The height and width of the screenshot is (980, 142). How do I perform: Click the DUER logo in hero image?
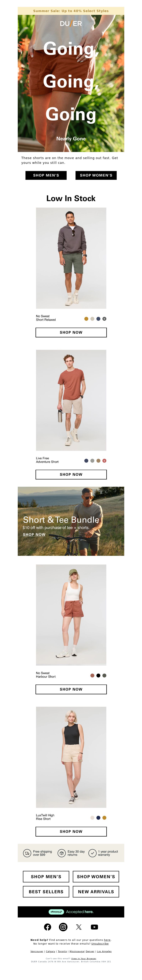click(x=71, y=24)
